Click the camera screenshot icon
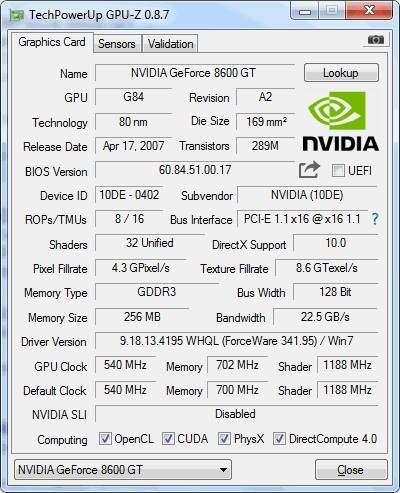 (x=376, y=40)
